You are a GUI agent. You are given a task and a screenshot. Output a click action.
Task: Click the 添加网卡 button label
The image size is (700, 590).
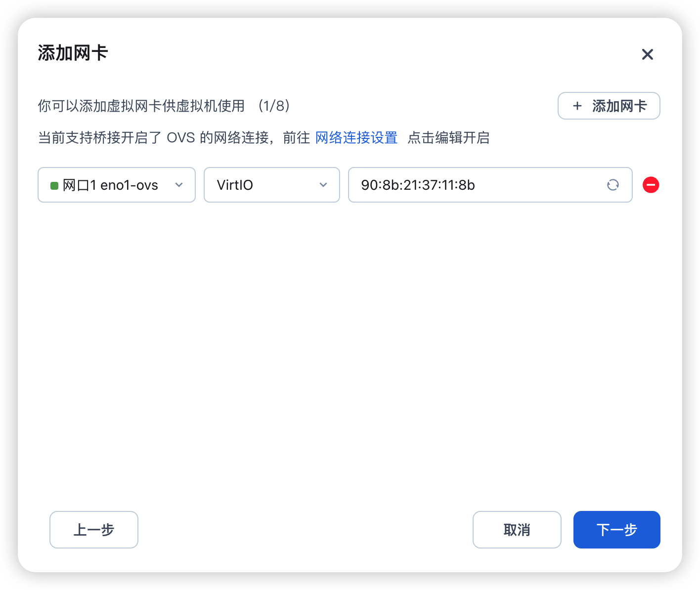tap(619, 106)
